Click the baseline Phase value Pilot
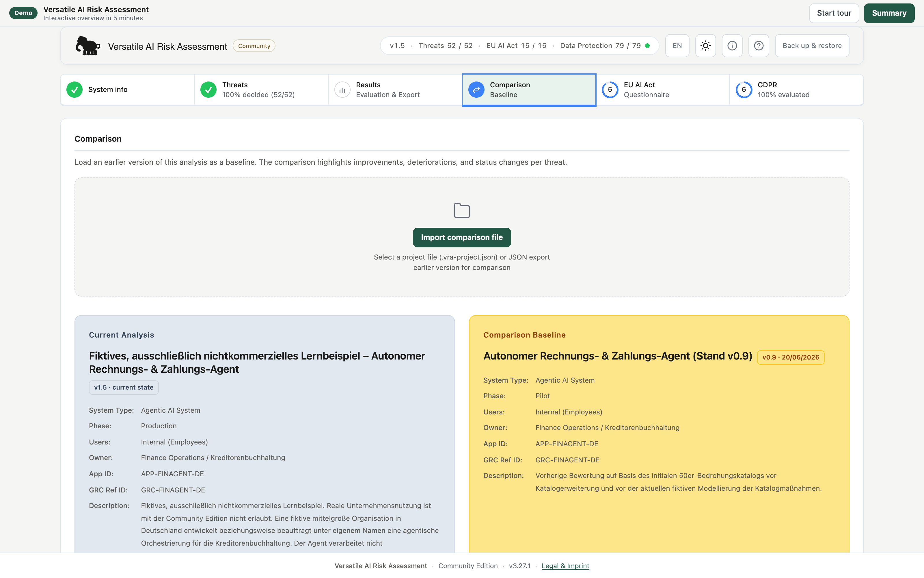 (x=543, y=396)
